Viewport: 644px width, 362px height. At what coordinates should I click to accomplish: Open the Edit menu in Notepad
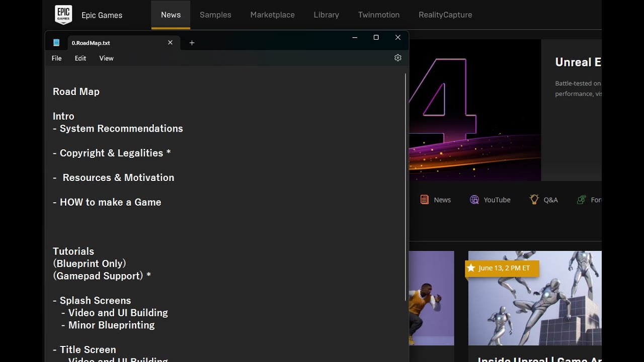tap(80, 58)
